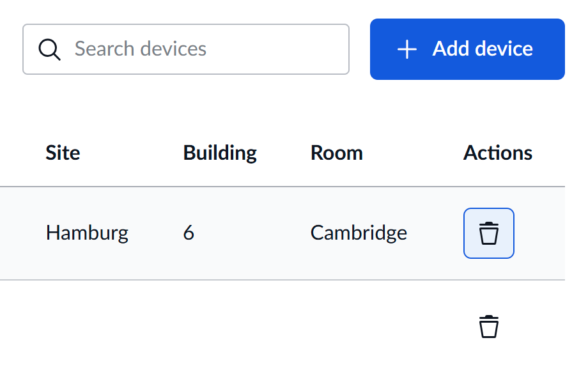Click inside the Search devices field
The image size is (588, 370).
(x=185, y=49)
